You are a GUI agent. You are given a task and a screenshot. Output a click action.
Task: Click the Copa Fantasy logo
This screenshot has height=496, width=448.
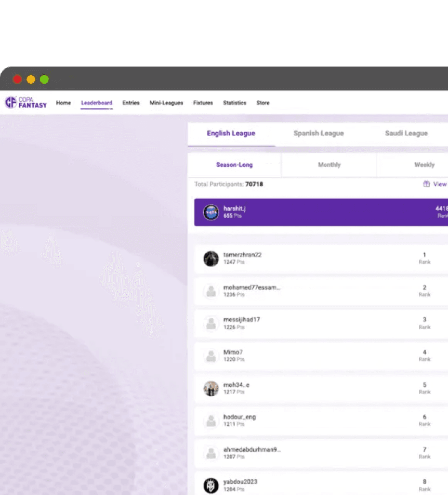(x=26, y=102)
